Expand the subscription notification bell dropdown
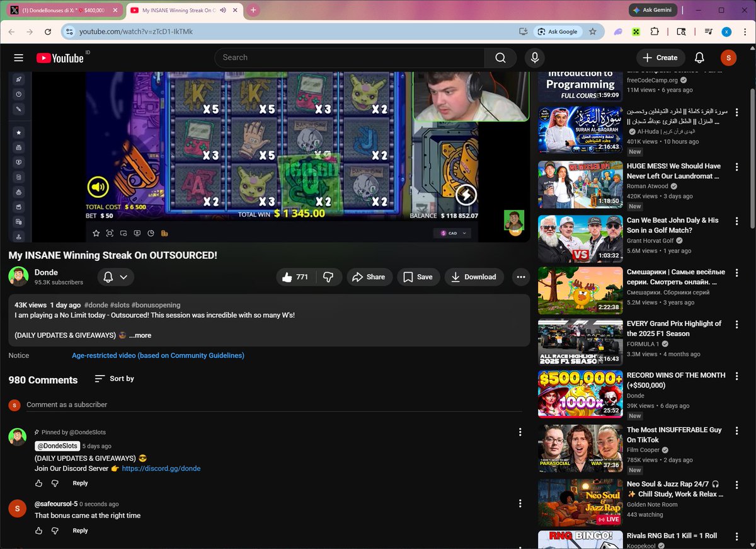This screenshot has width=756, height=549. (115, 277)
